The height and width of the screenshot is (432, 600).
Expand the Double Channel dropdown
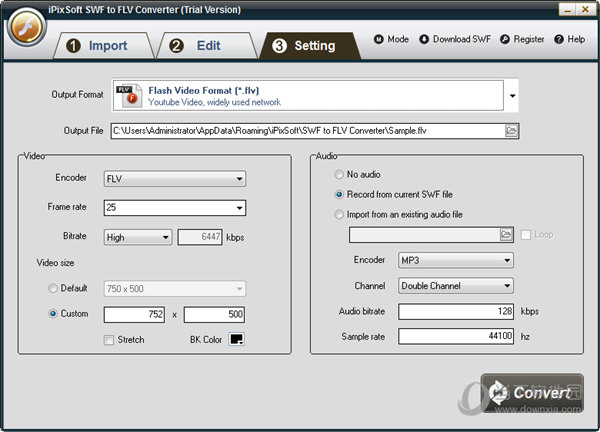point(456,285)
